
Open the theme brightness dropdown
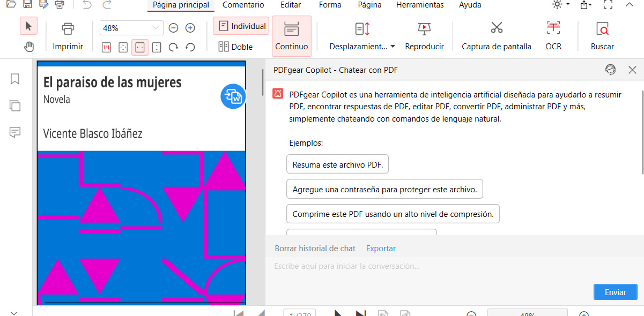coord(560,5)
